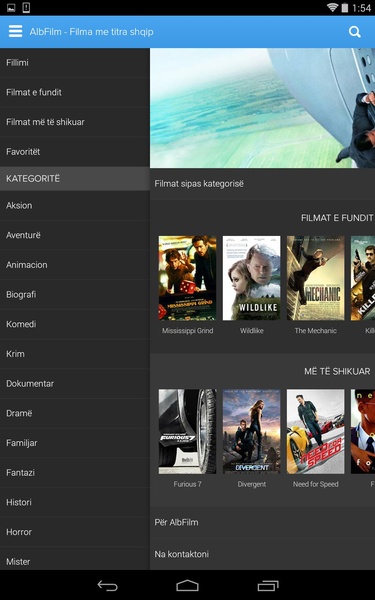375x600 pixels.
Task: Tap the featured airplane banner image
Action: (x=262, y=108)
